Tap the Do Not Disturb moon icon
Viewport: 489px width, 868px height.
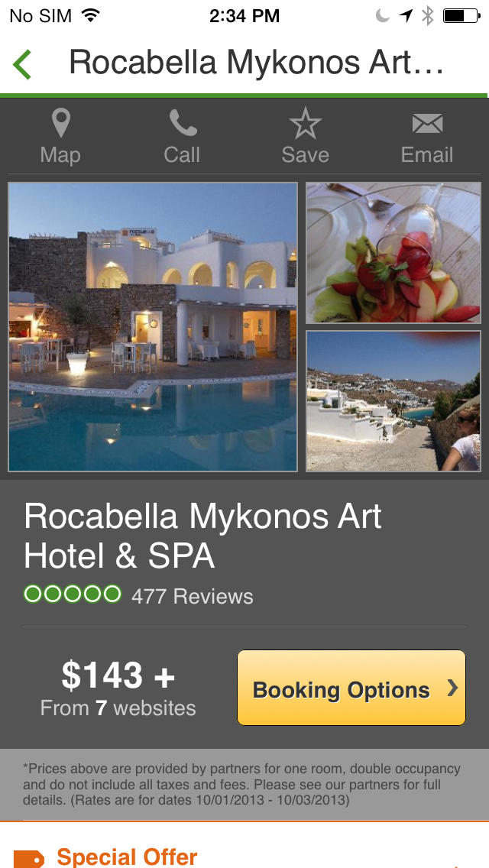point(383,16)
